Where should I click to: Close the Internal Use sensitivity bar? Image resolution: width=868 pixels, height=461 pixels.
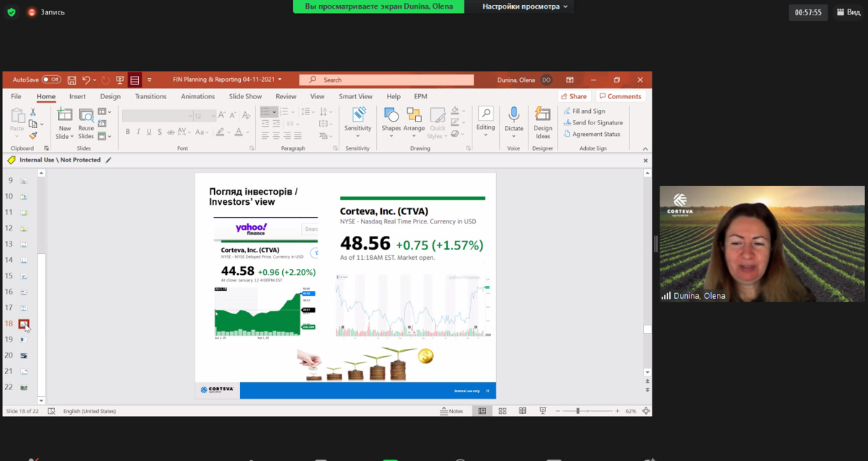coord(646,160)
